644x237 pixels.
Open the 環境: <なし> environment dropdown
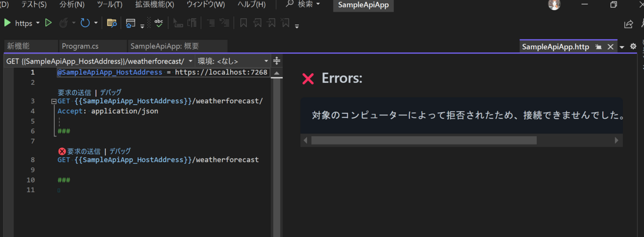click(233, 61)
